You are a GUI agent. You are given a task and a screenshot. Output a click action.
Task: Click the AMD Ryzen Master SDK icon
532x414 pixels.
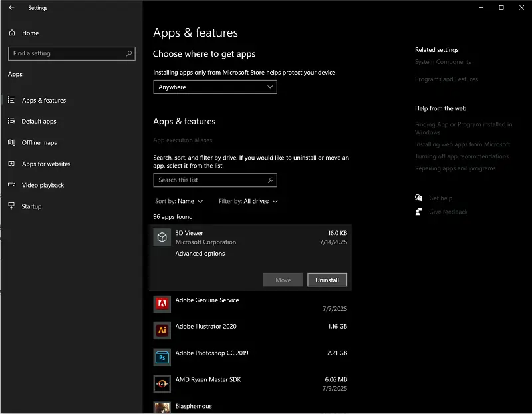(x=162, y=384)
